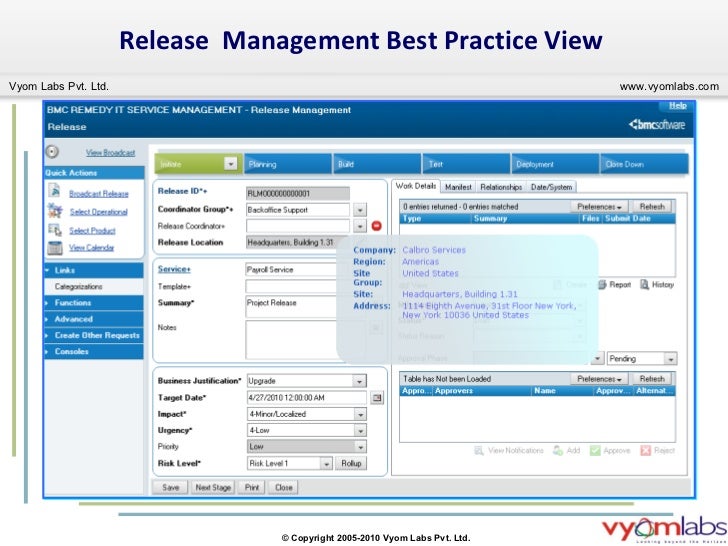Click the Select Operational icon
Image resolution: width=728 pixels, height=546 pixels.
pos(55,211)
